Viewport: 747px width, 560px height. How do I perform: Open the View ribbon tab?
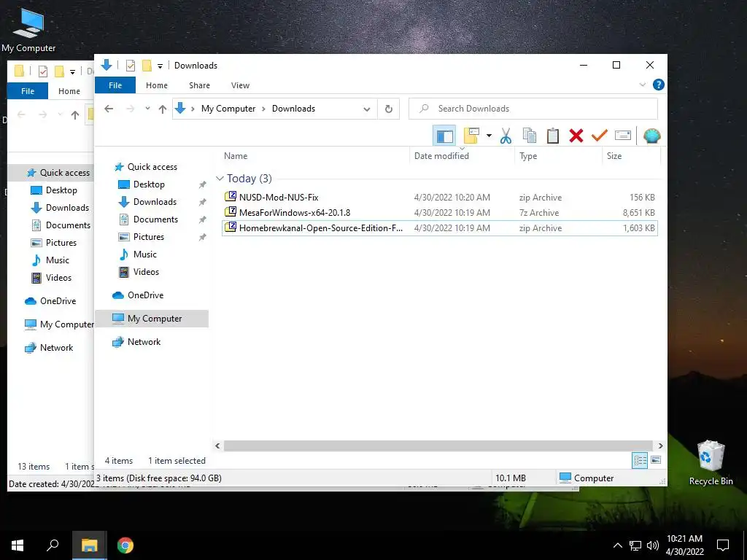[x=240, y=85]
